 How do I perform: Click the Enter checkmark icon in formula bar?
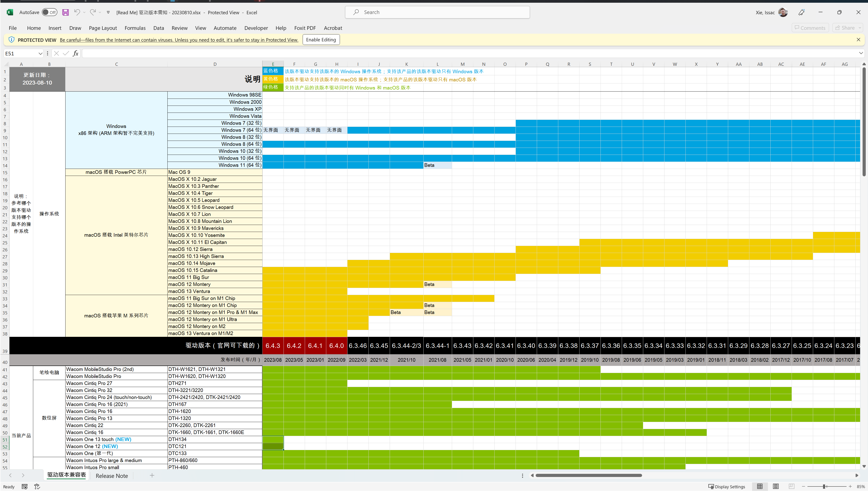pyautogui.click(x=66, y=53)
